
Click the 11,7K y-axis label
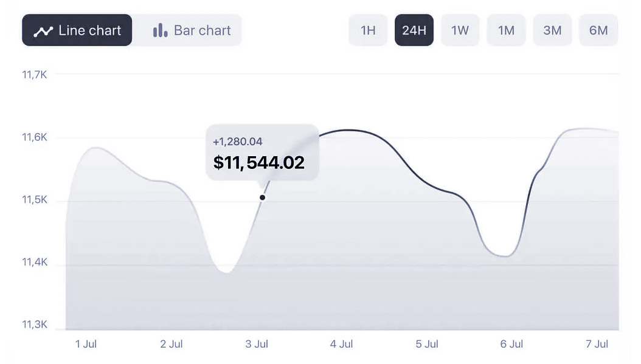pyautogui.click(x=35, y=75)
